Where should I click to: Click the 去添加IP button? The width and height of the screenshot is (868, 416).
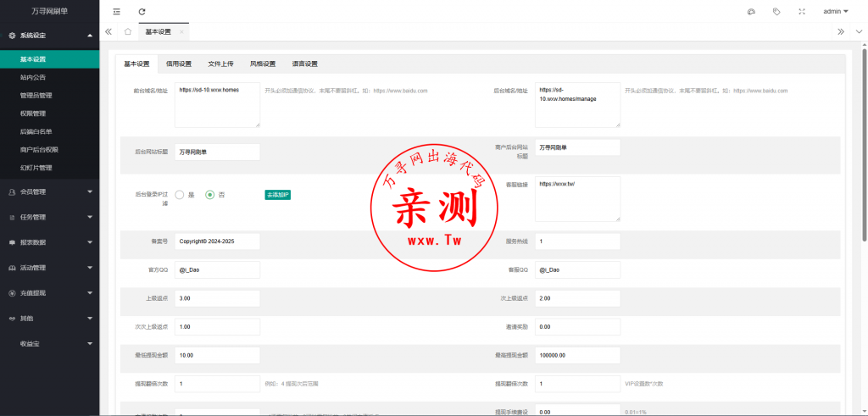point(278,195)
